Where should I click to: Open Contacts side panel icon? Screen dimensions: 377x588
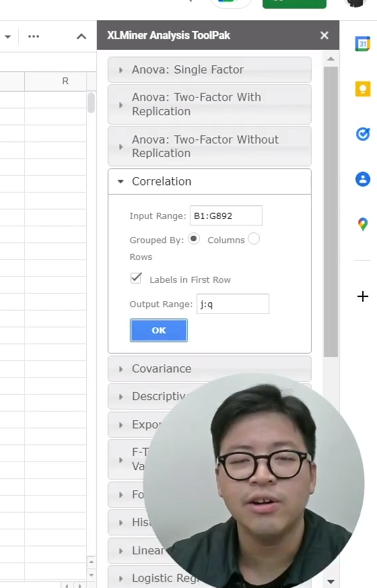(362, 179)
